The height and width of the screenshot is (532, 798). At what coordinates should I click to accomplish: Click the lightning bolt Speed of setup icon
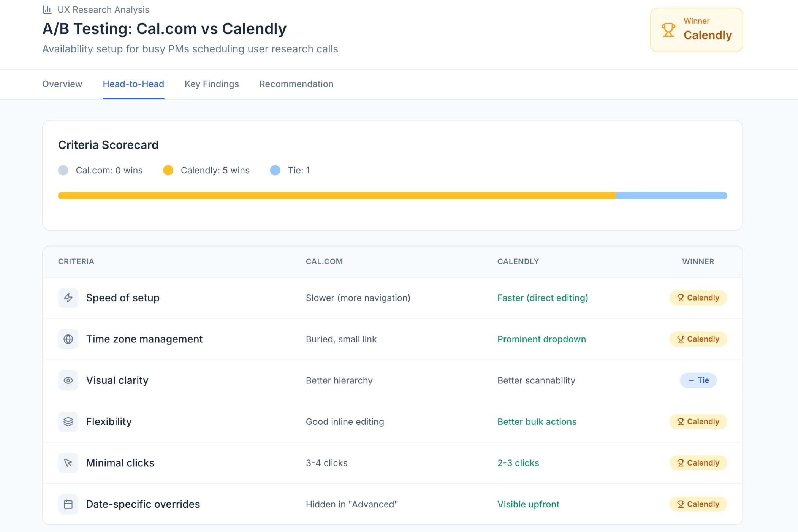click(x=68, y=298)
